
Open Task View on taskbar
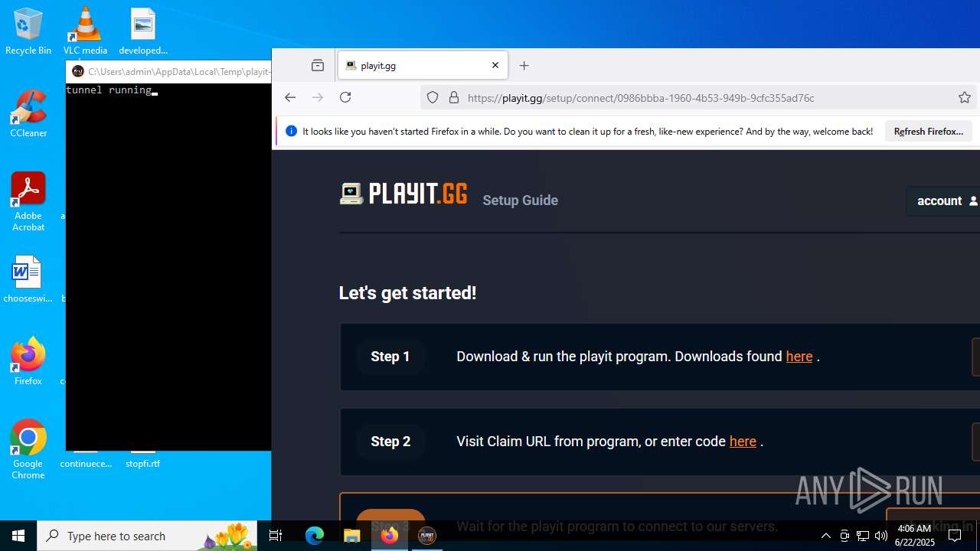pos(276,536)
